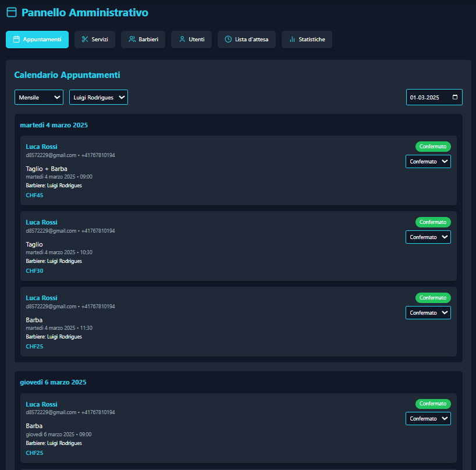The image size is (476, 470).
Task: Click the person icon on Utenti tab
Action: 182,40
